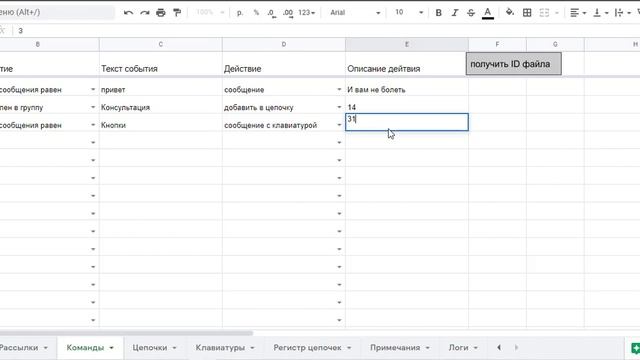
Task: Format the cell as a percentage
Action: pyautogui.click(x=256, y=13)
